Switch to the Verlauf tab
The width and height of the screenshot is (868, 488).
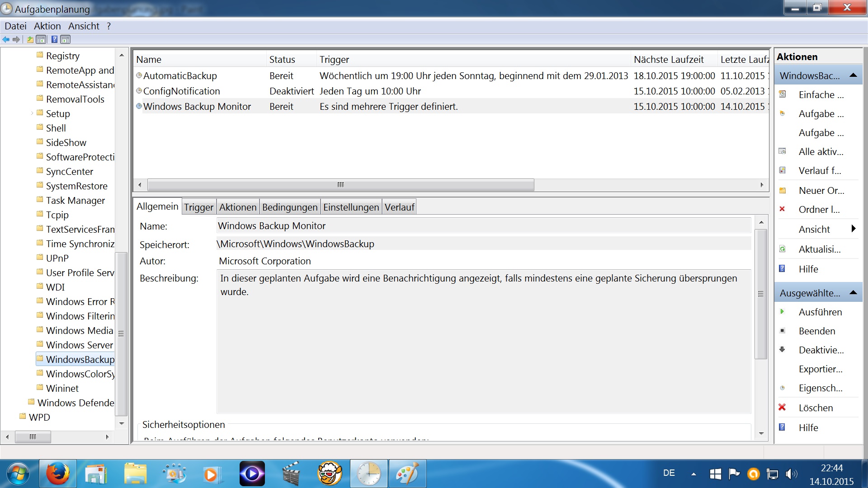399,207
